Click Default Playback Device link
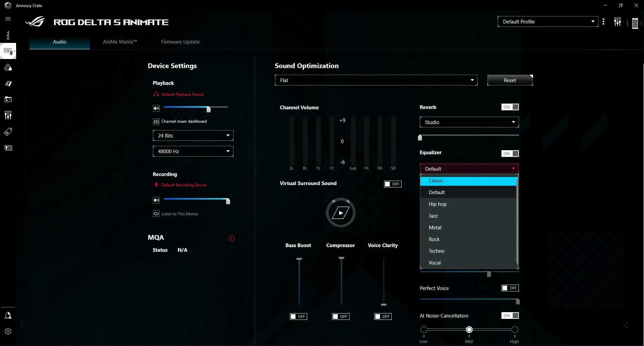Image resolution: width=644 pixels, height=346 pixels. coord(182,95)
